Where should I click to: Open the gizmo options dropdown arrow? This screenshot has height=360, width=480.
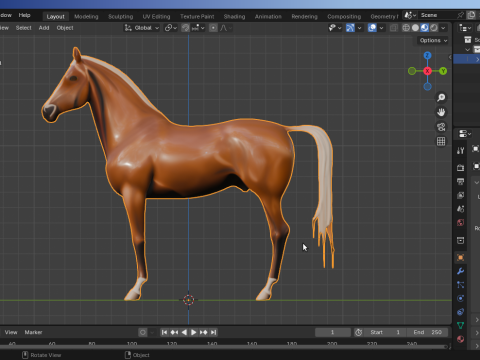(359, 28)
